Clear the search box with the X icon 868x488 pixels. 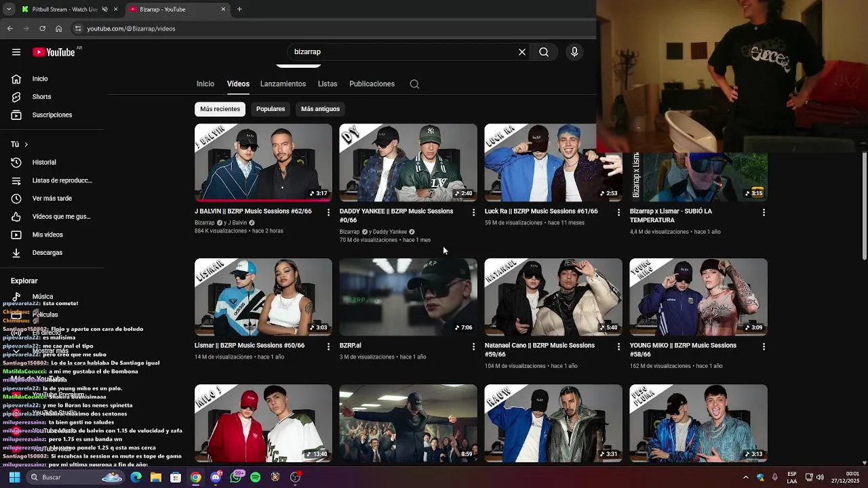tap(522, 52)
